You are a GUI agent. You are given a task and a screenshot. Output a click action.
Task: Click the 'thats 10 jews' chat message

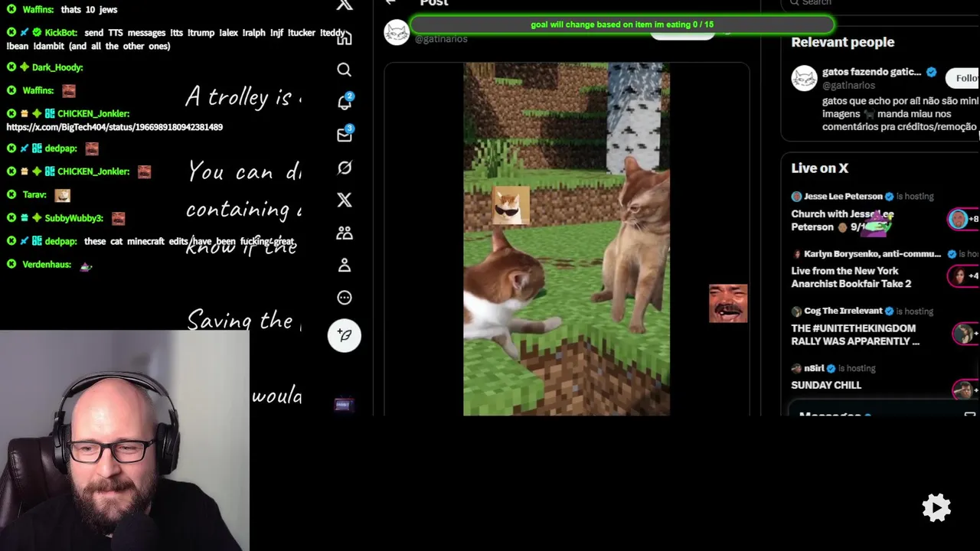tap(89, 10)
